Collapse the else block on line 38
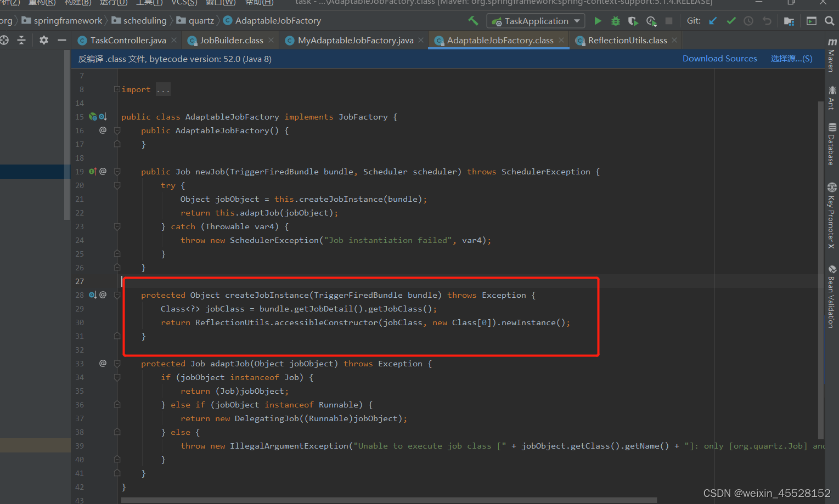 point(117,432)
